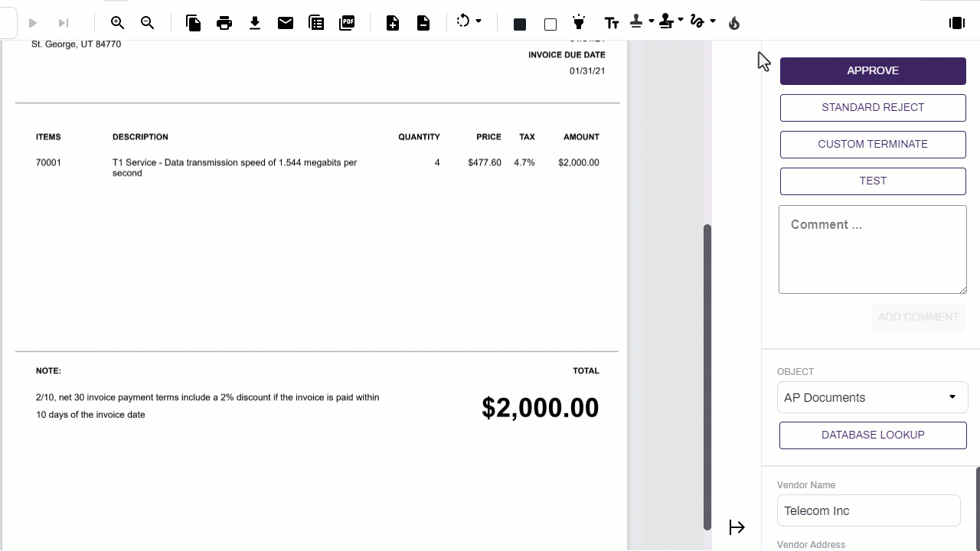Open the signature tool dropdown arrow
980x551 pixels.
(713, 21)
